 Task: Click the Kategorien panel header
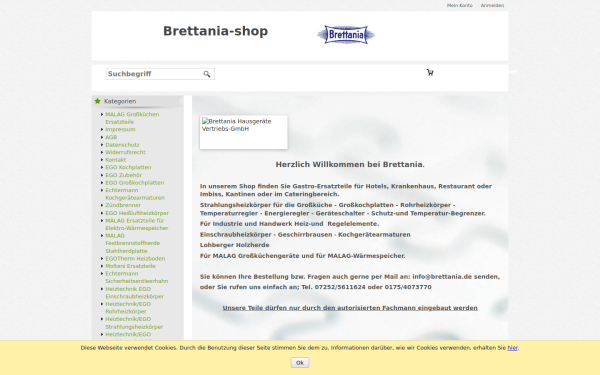[137, 101]
